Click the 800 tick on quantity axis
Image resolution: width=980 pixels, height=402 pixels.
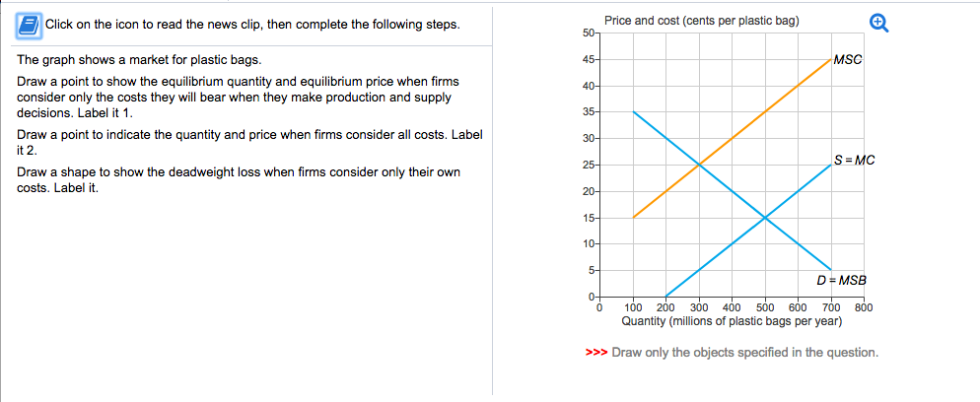(864, 307)
